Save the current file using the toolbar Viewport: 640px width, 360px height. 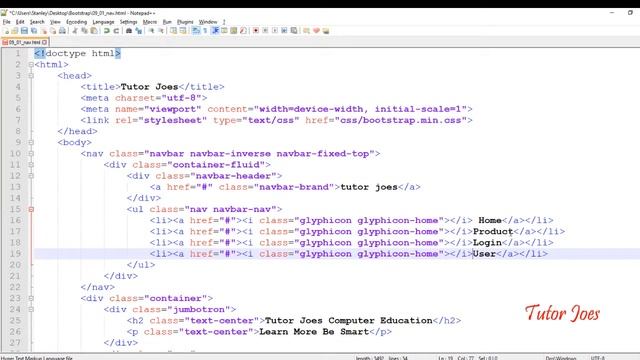point(24,31)
